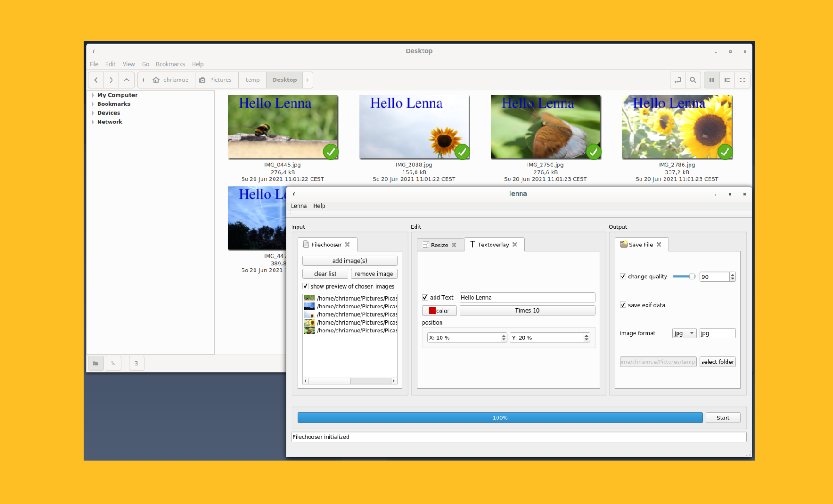Expand Bookmarks tree item
833x504 pixels.
coord(93,104)
